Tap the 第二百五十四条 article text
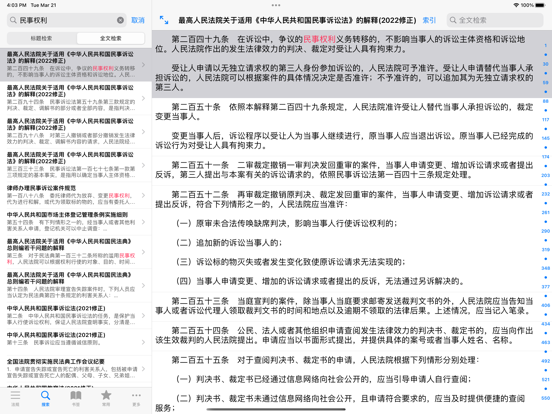The width and height of the screenshot is (552, 414). pyautogui.click(x=344, y=335)
